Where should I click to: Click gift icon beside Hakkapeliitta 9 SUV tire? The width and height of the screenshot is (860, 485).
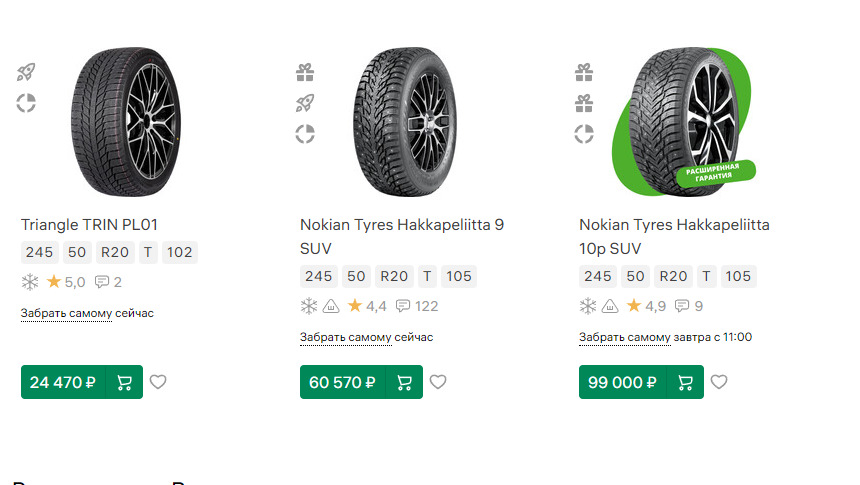(x=305, y=72)
